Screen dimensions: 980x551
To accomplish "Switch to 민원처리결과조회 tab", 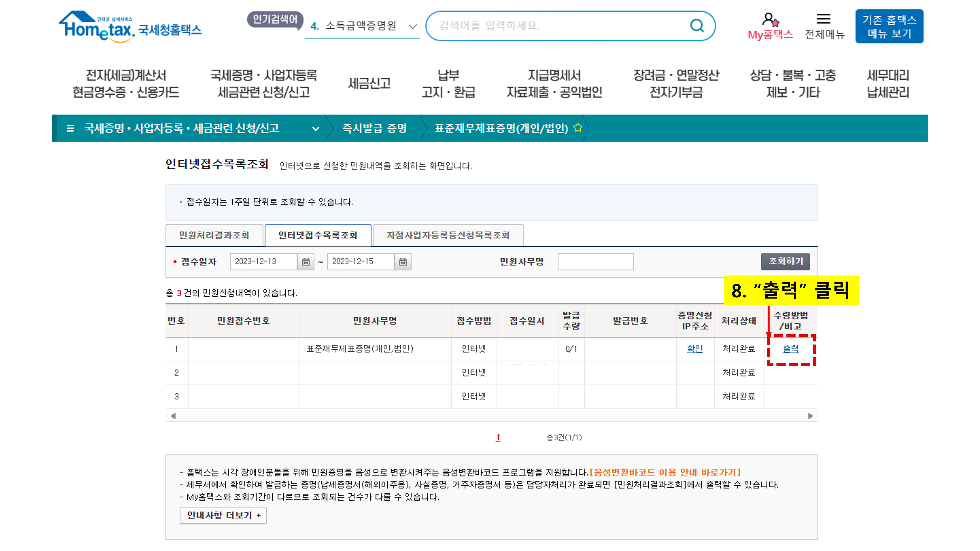I will click(214, 235).
